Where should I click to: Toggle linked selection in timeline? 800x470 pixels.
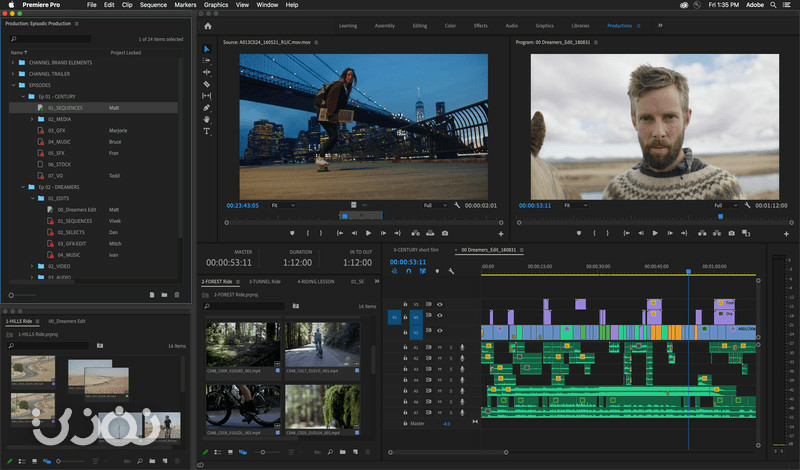[x=422, y=271]
